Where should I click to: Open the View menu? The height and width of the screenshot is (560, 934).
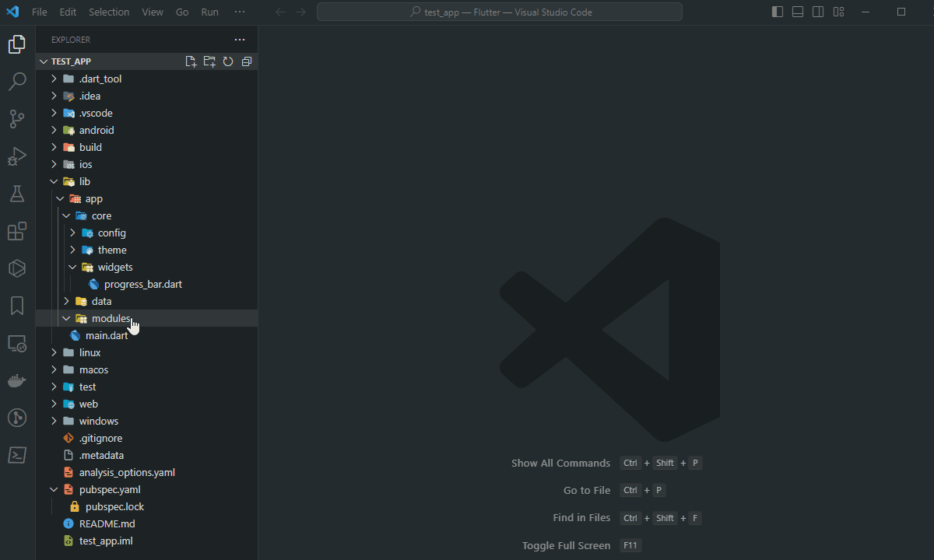(x=153, y=12)
